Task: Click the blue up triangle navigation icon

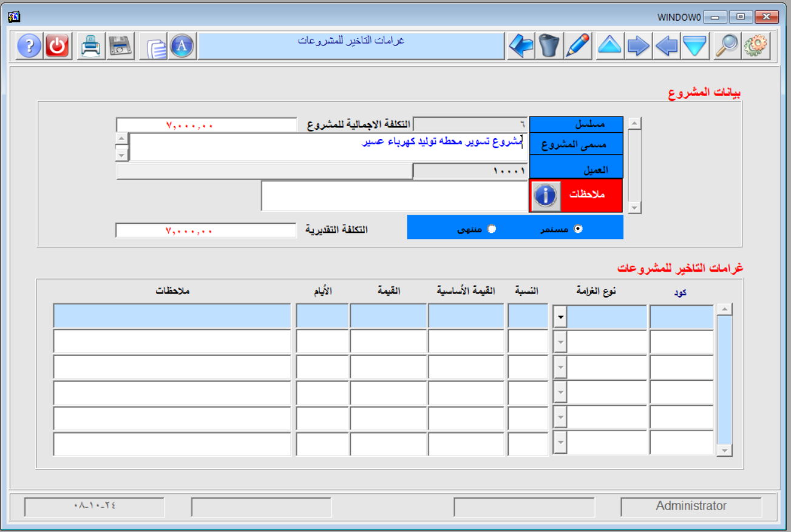Action: click(609, 46)
